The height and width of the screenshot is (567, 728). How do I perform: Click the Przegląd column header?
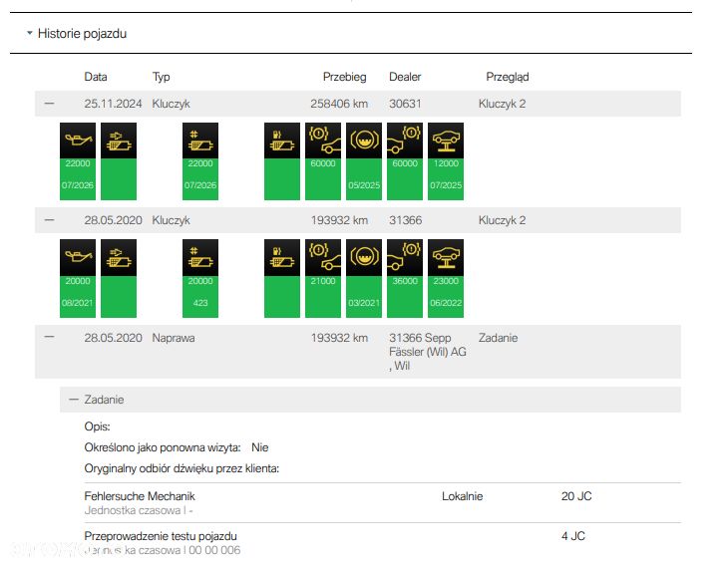pos(507,77)
